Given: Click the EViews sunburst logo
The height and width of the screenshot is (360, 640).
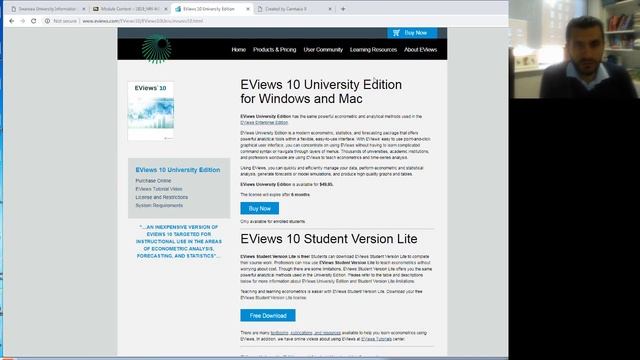Looking at the screenshot, I should click(x=157, y=49).
